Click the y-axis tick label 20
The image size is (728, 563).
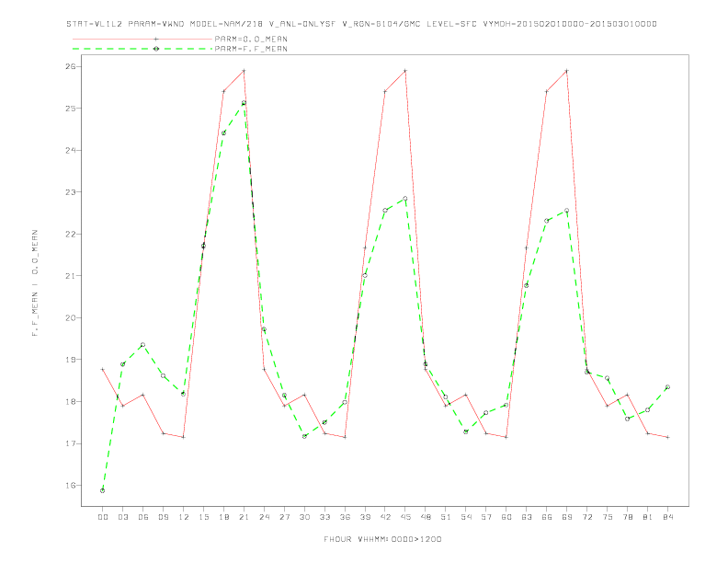(x=71, y=317)
